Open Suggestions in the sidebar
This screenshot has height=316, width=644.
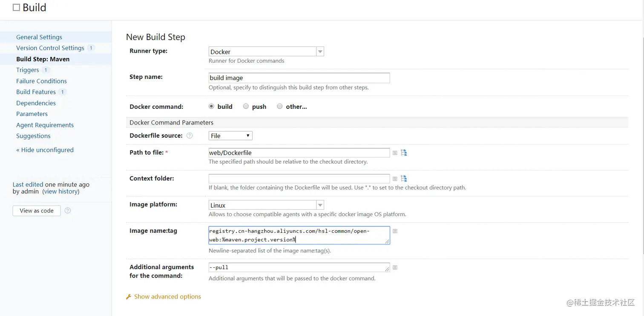[x=33, y=136]
